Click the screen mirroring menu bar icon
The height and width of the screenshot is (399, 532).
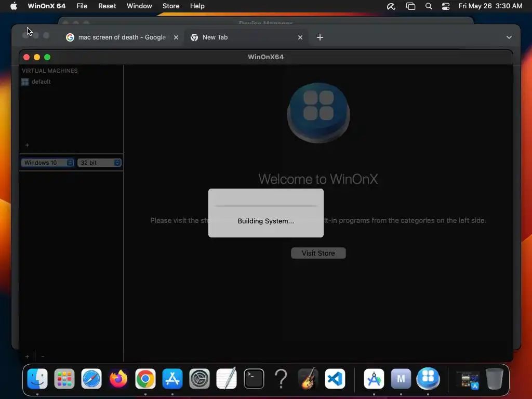click(410, 6)
